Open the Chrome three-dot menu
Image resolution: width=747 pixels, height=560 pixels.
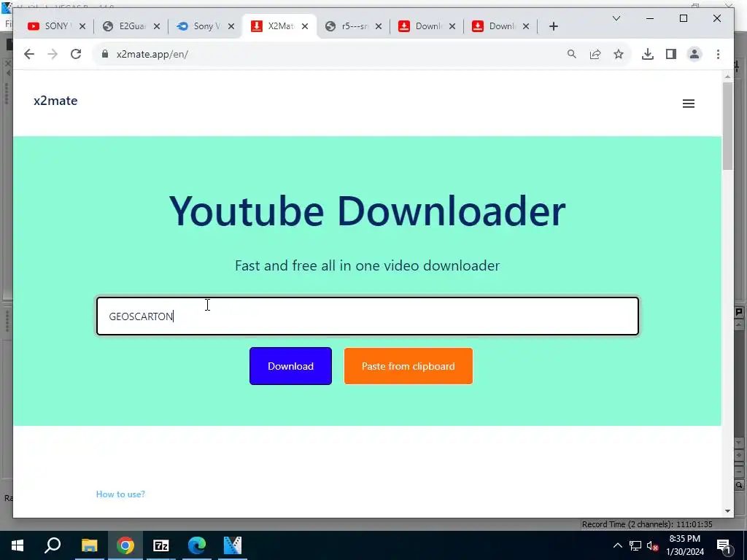(x=718, y=54)
